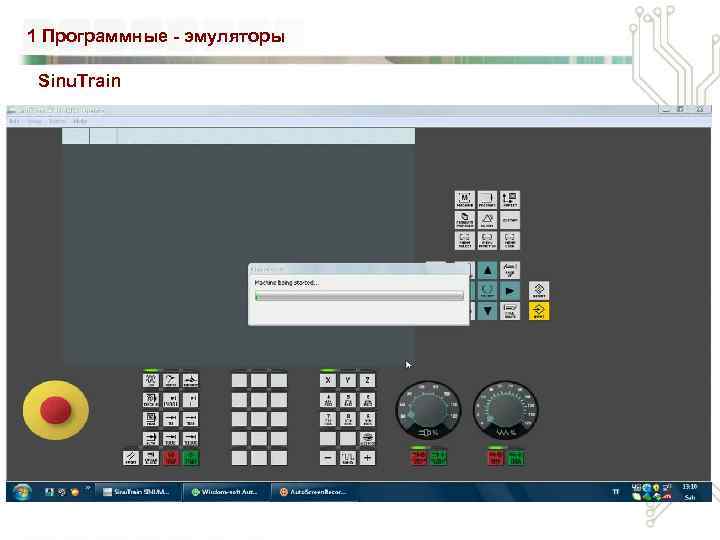Open the PROGRAM MANAGER key

tap(465, 220)
